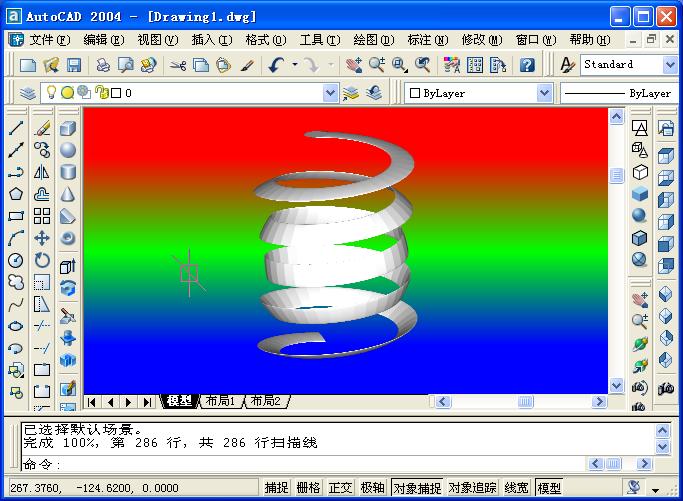Select the Circle draw tool
Screen dimensions: 683x501
tap(16, 260)
